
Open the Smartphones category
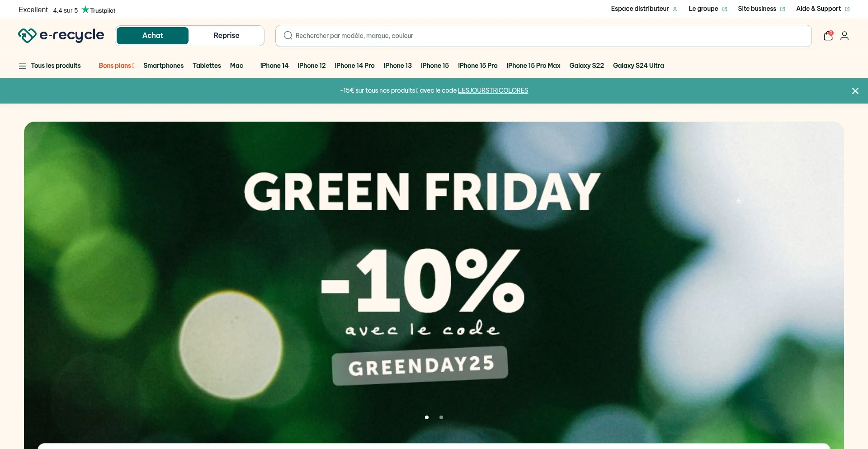point(164,66)
